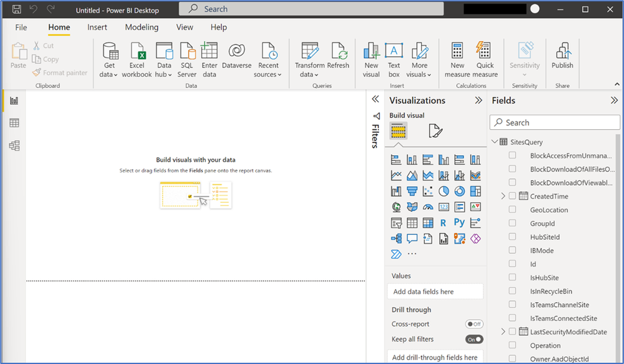Viewport: 624px width, 364px height.
Task: Click the Values Add data fields well
Action: coord(435,292)
